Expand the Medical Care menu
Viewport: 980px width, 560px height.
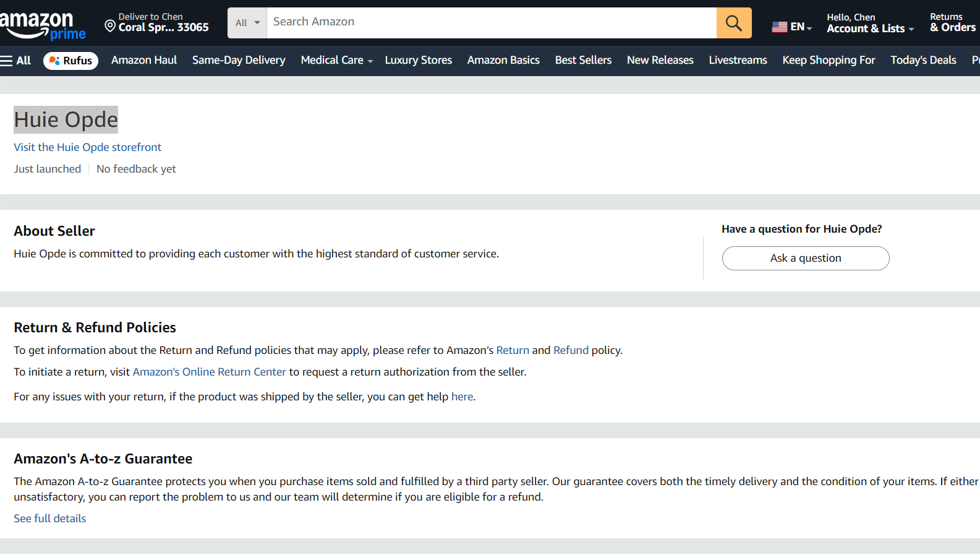(x=336, y=61)
